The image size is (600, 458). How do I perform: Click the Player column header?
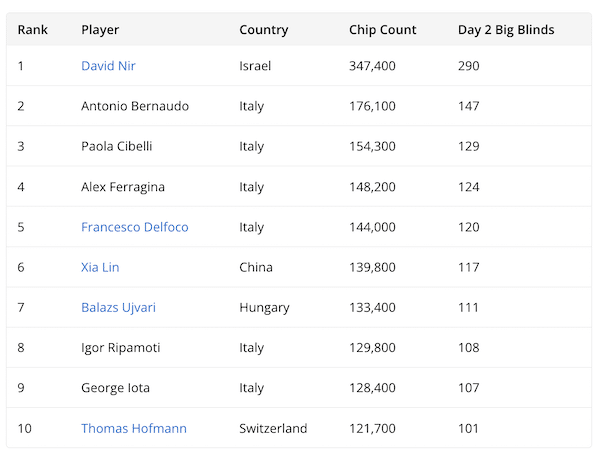(100, 30)
